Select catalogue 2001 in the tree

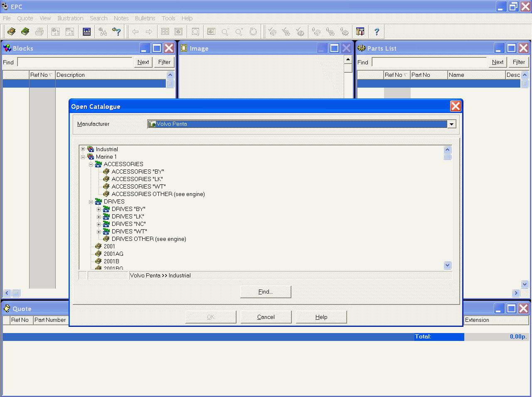[109, 246]
